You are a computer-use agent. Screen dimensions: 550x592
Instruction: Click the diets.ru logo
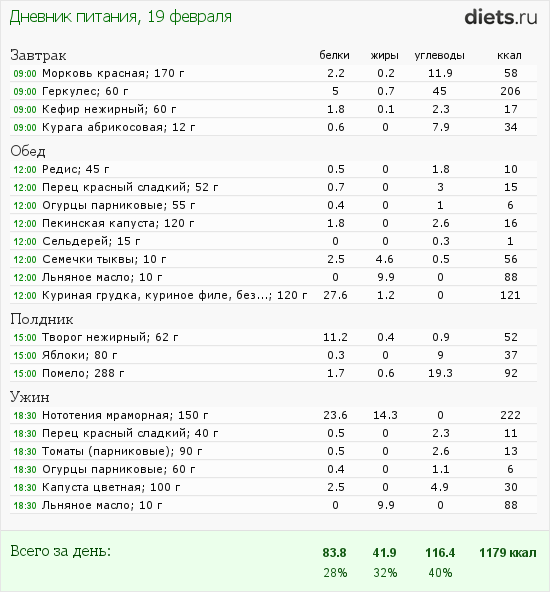click(501, 17)
